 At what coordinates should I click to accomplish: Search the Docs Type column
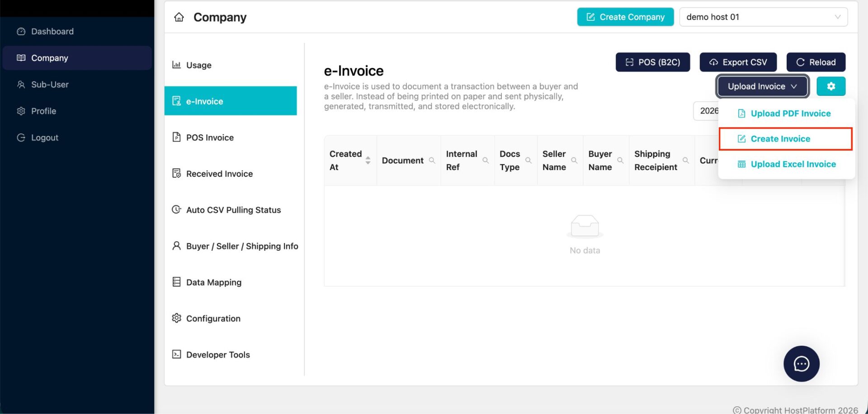point(528,160)
